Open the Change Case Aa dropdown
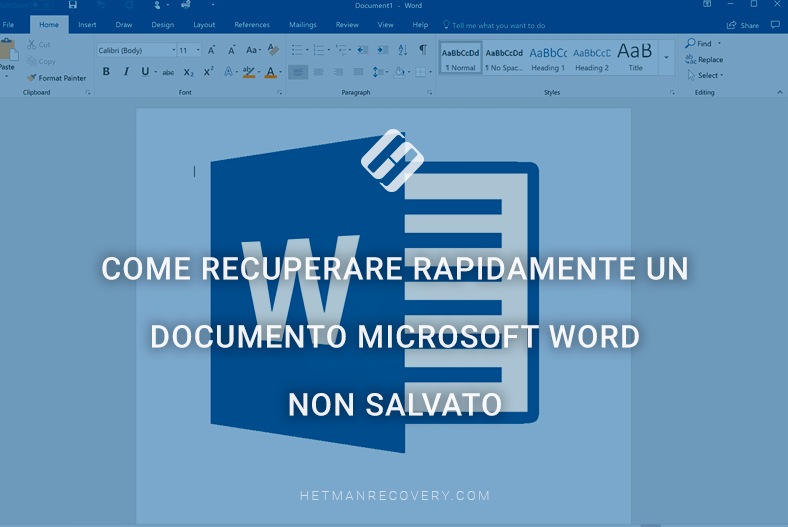The width and height of the screenshot is (788, 527). (253, 50)
